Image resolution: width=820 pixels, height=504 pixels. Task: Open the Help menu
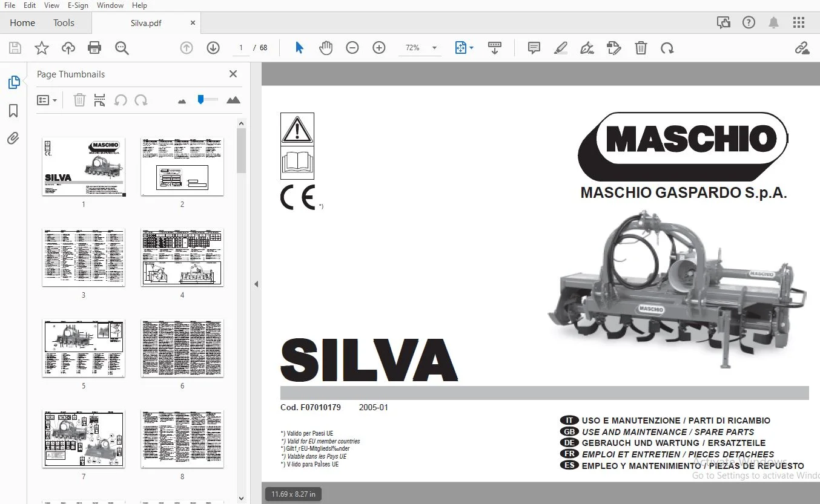(x=139, y=5)
